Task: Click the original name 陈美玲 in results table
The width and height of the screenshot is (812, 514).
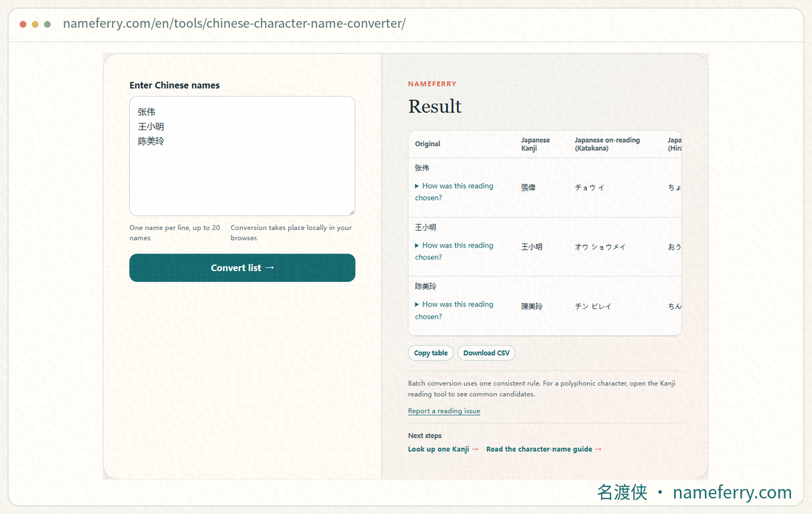Action: 426,286
